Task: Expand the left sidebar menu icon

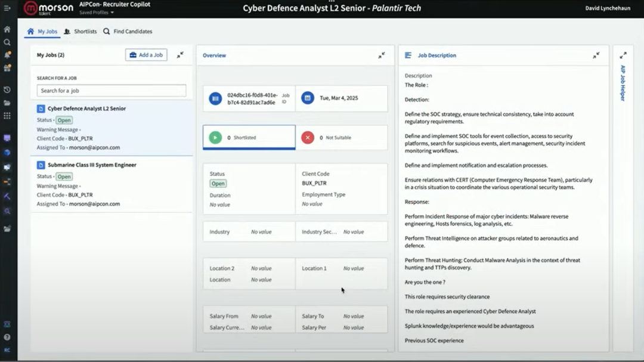Action: coord(7,8)
